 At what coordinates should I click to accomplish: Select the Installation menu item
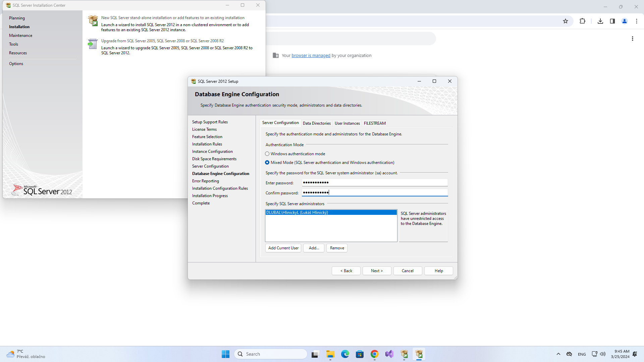pyautogui.click(x=19, y=26)
